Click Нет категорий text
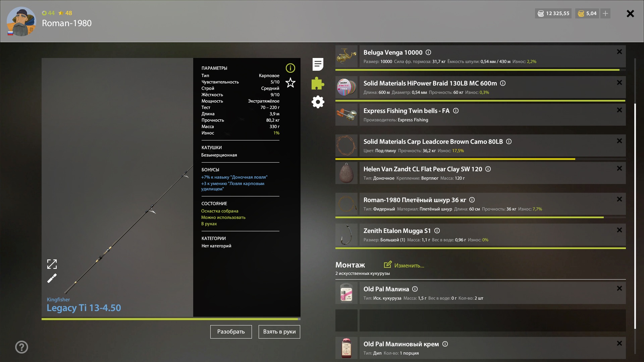Viewport: 644px width, 362px height. [x=216, y=246]
